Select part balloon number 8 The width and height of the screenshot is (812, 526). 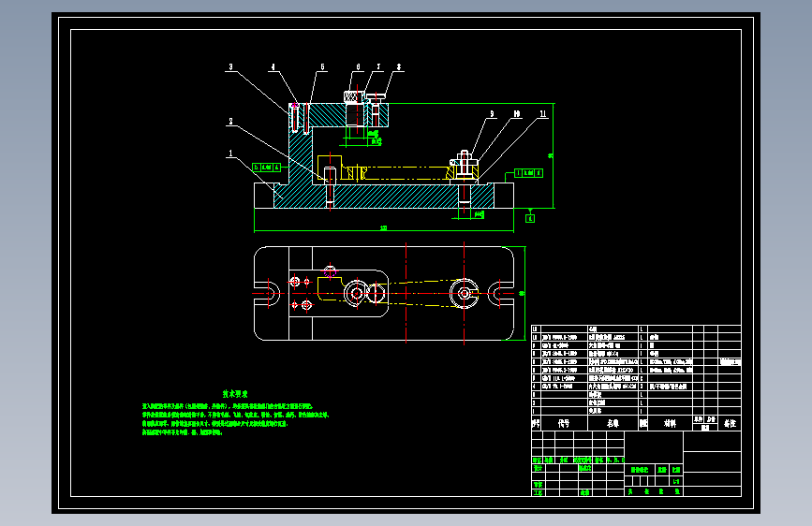tap(399, 67)
